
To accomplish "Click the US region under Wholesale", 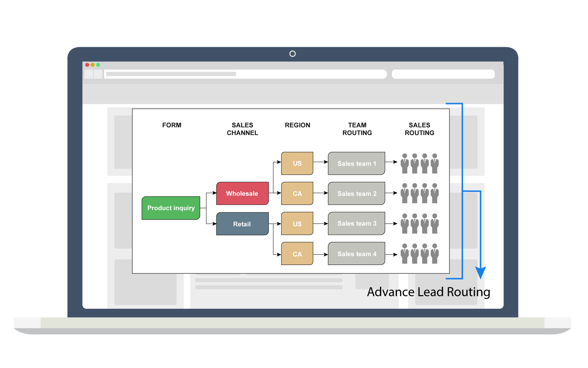I will 297,163.
